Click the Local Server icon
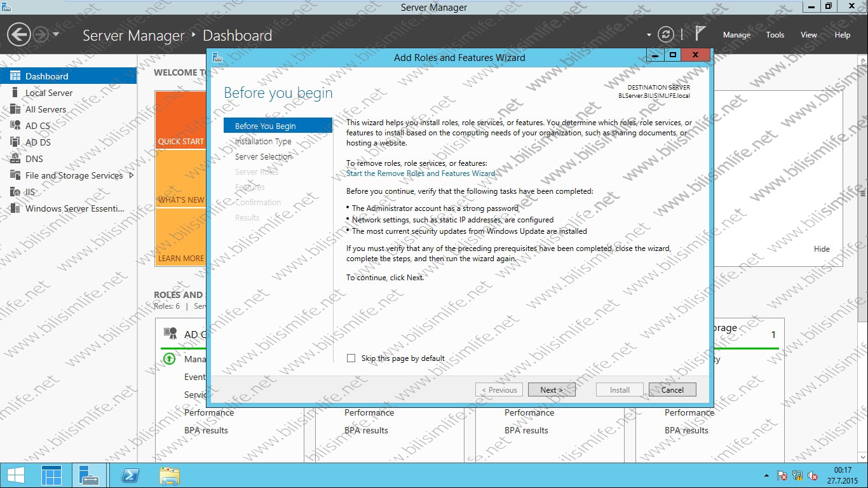Viewport: 868px width, 488px height. tap(15, 92)
